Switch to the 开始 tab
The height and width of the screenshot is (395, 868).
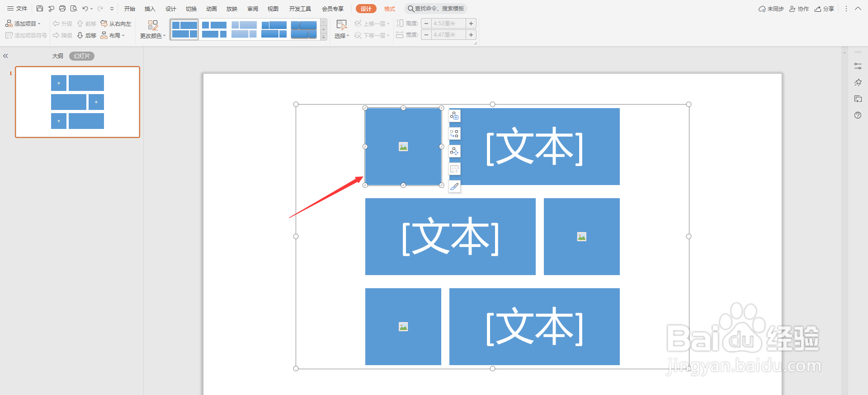pyautogui.click(x=130, y=9)
